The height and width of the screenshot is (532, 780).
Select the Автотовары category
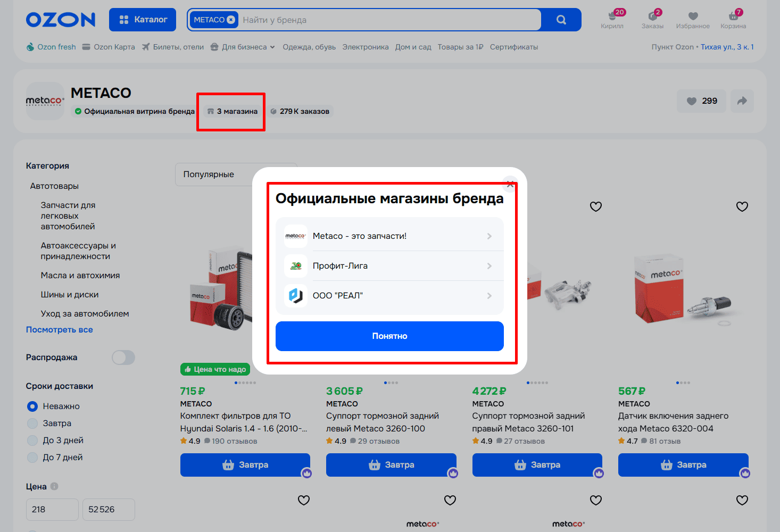54,186
